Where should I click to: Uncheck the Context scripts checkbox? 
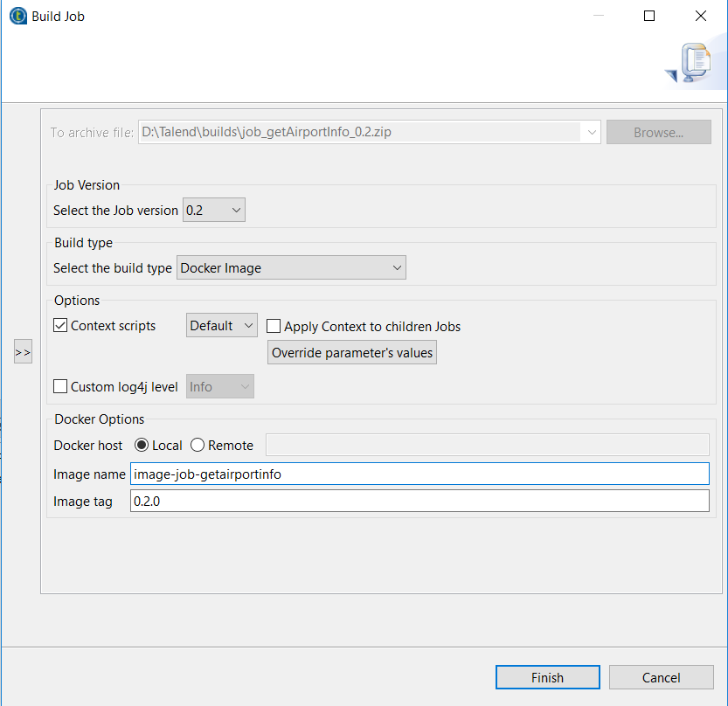click(x=60, y=326)
